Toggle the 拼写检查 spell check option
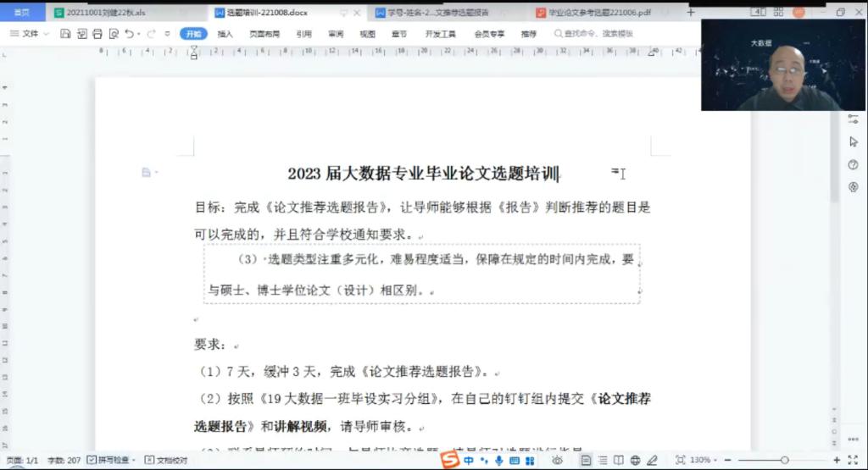 tap(110, 460)
